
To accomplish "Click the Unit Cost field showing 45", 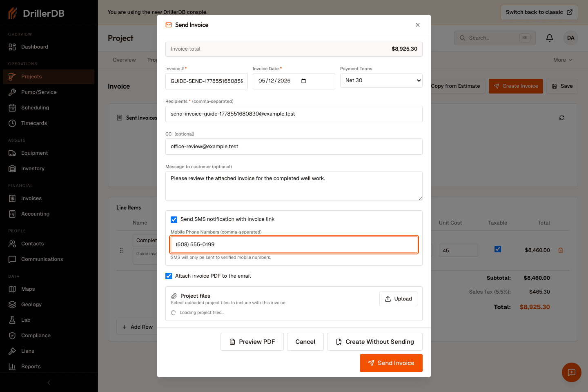I will point(459,250).
